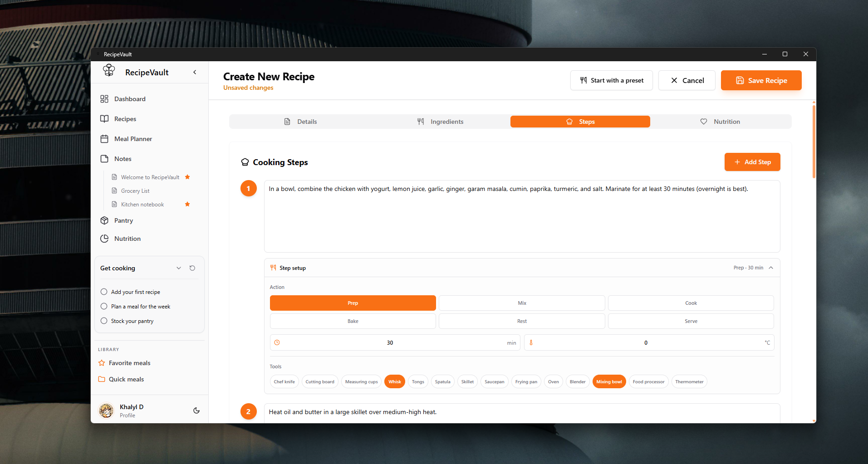This screenshot has height=464, width=868.
Task: Cancel the new recipe
Action: (x=687, y=80)
